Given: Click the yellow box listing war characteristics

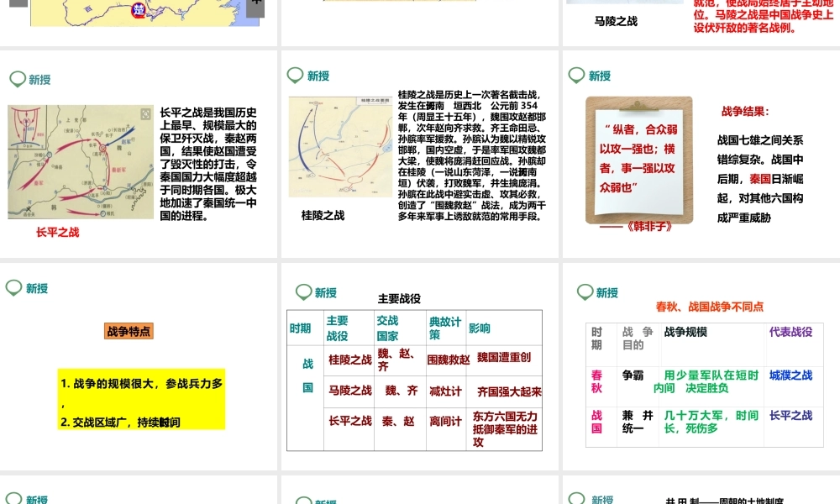Looking at the screenshot, I should [x=141, y=399].
